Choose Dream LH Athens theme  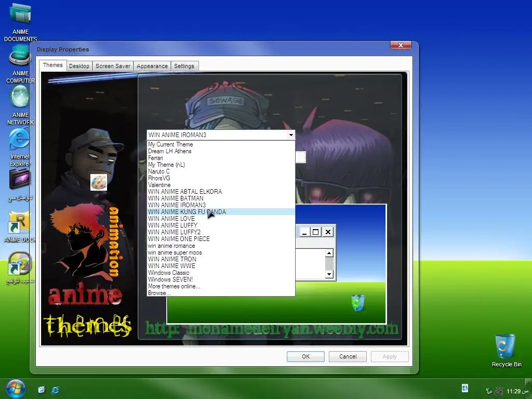[x=221, y=151]
